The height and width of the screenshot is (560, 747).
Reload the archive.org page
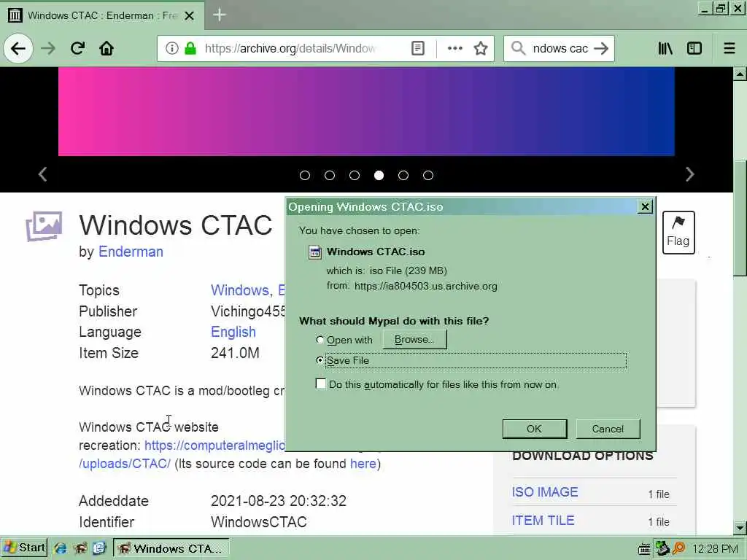(x=77, y=48)
